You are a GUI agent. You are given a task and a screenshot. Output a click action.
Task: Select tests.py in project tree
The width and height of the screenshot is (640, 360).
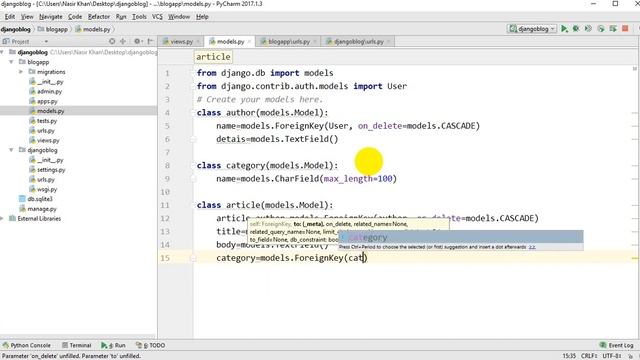coord(47,121)
